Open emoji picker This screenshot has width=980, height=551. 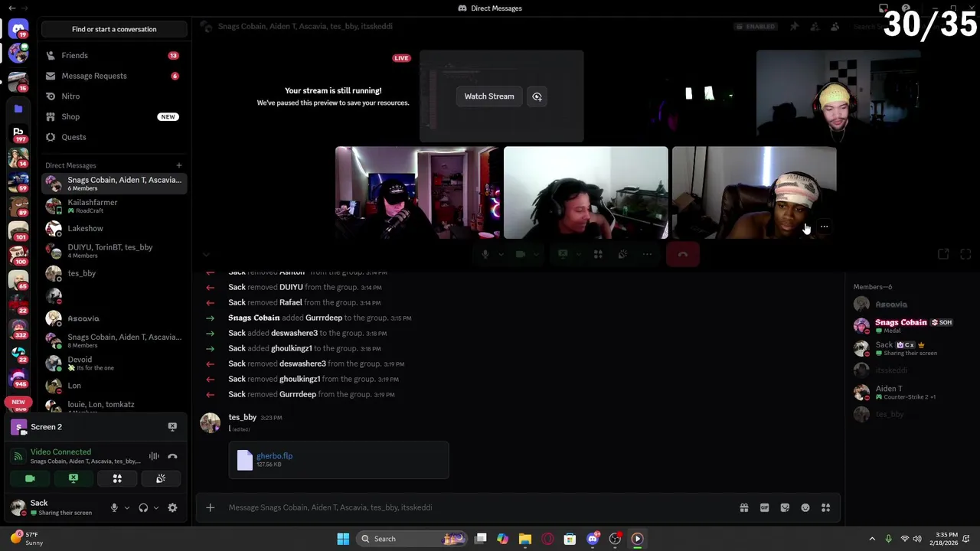click(805, 507)
